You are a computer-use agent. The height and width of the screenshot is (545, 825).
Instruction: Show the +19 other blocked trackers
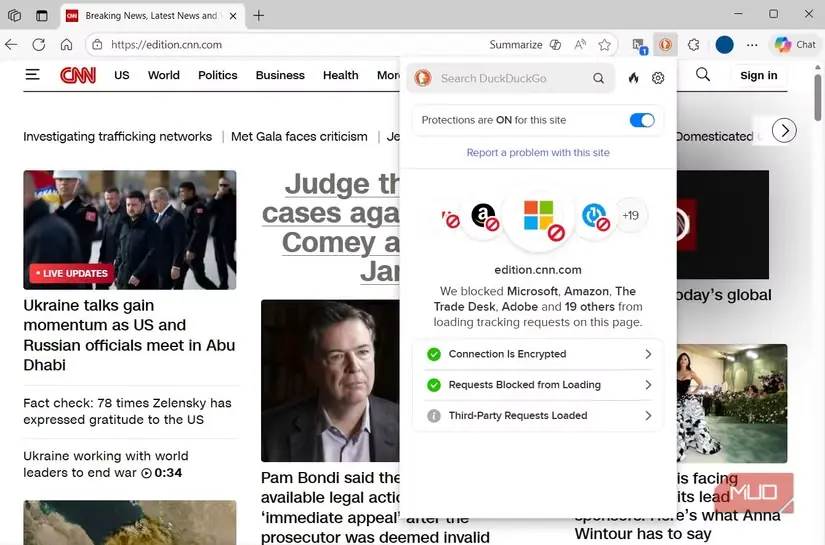coord(630,215)
